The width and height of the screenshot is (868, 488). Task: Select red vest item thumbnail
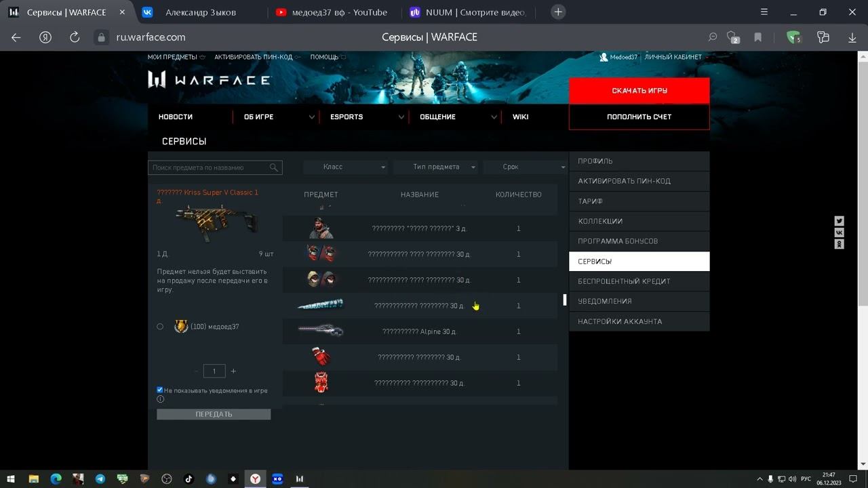(321, 382)
